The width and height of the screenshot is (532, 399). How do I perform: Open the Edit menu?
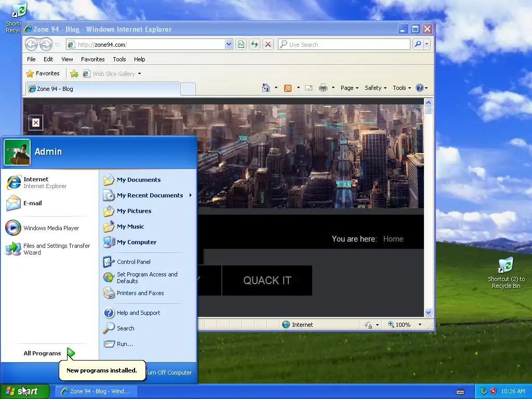48,59
